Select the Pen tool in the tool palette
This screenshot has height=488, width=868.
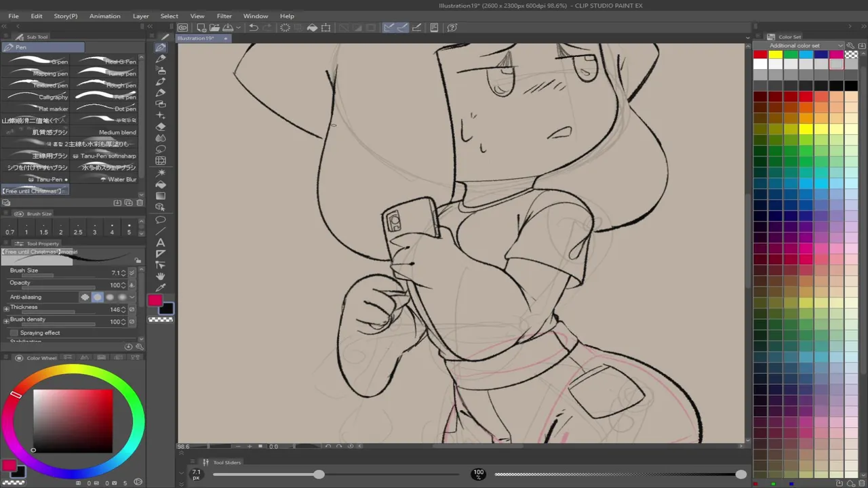(161, 47)
